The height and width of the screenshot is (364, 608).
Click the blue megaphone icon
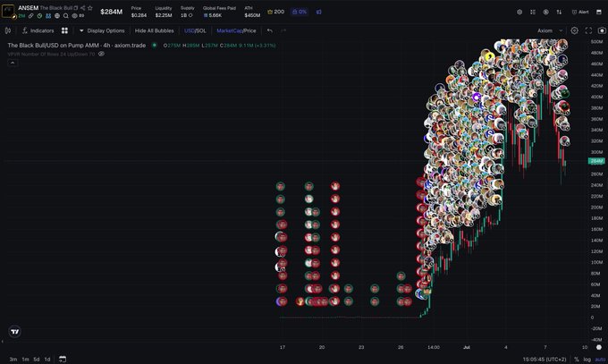click(x=318, y=12)
